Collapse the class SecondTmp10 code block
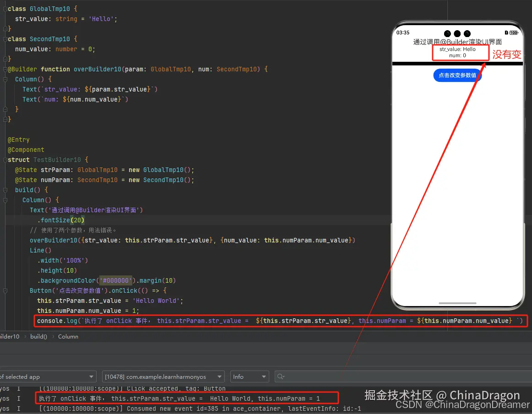 [x=5, y=39]
